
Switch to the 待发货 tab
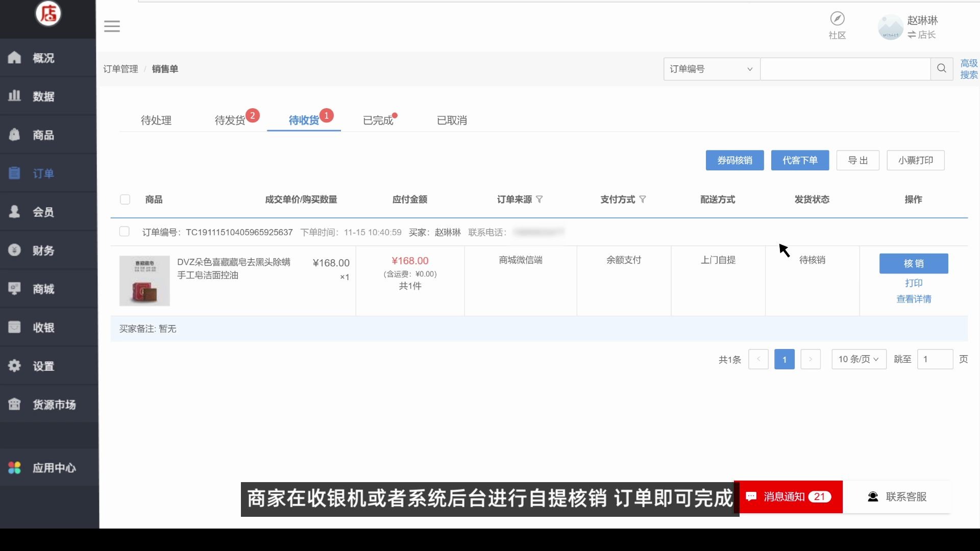230,120
